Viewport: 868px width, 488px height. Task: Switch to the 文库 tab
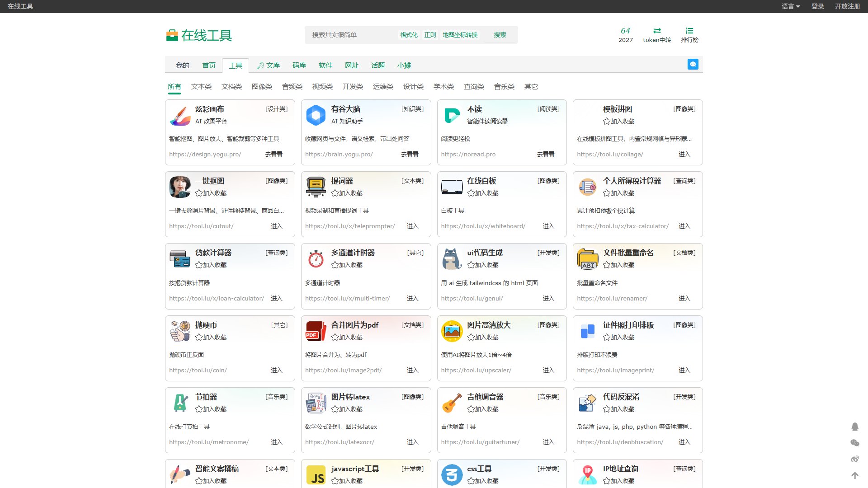tap(268, 66)
